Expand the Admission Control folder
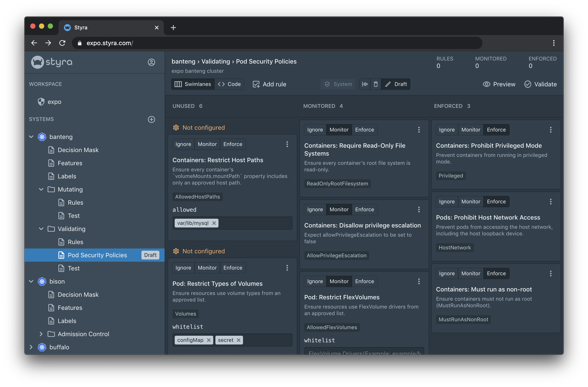 (x=41, y=334)
